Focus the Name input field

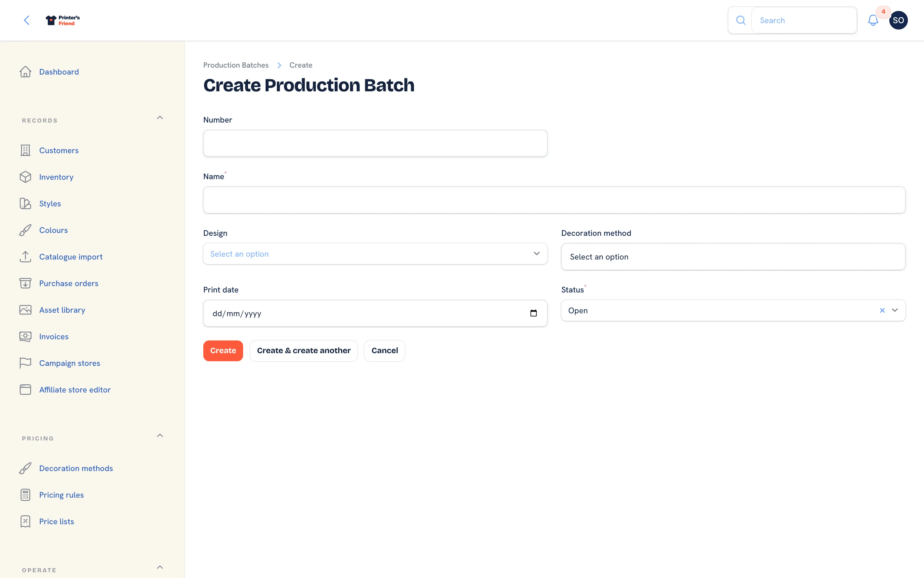click(x=554, y=200)
